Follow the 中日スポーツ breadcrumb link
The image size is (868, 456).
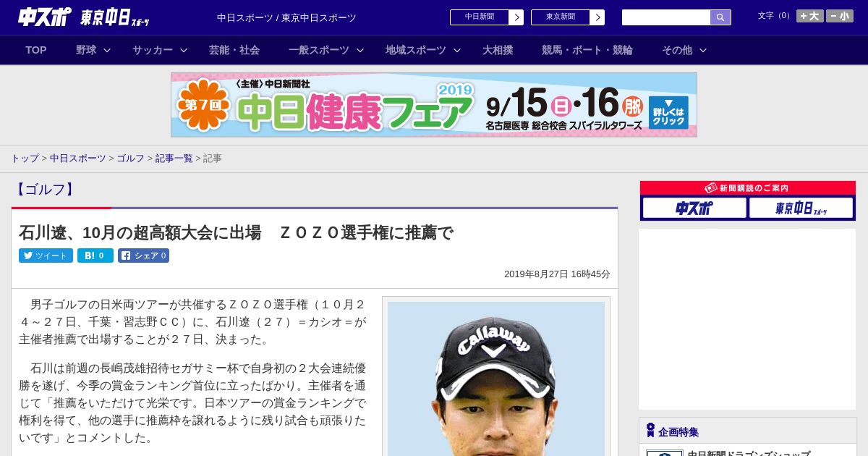tap(78, 158)
